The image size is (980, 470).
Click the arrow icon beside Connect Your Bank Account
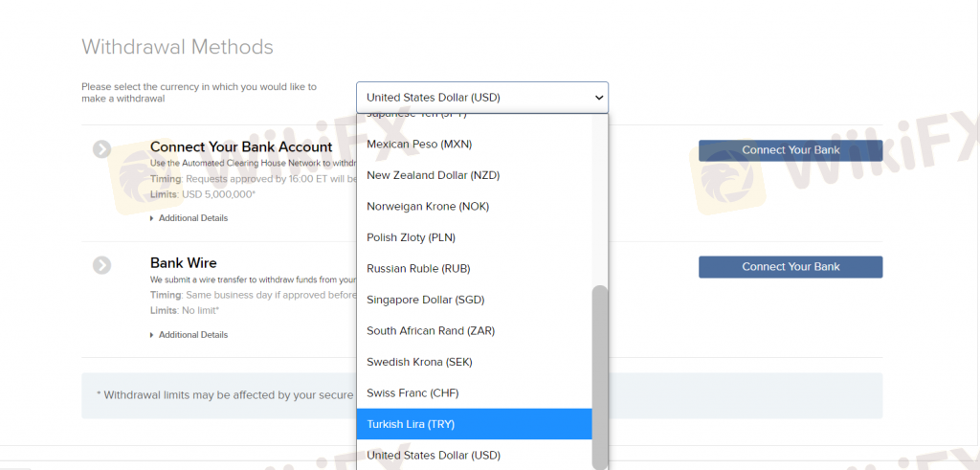point(102,148)
